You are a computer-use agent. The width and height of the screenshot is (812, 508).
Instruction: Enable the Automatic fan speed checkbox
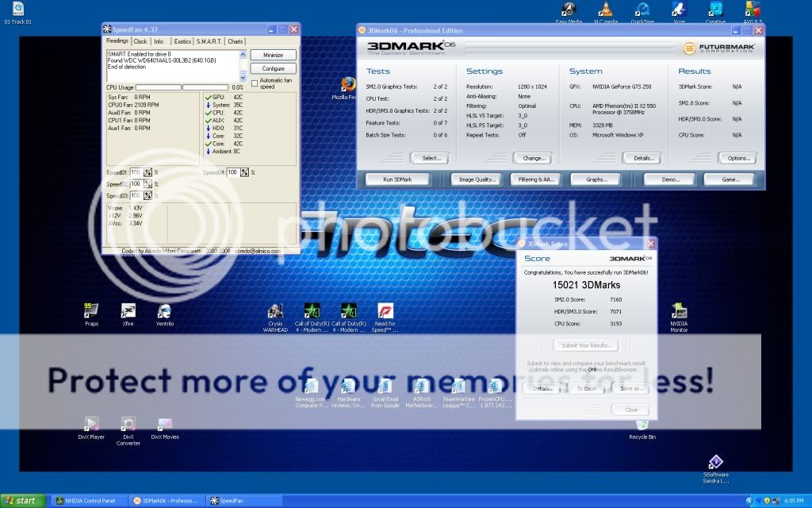(254, 82)
